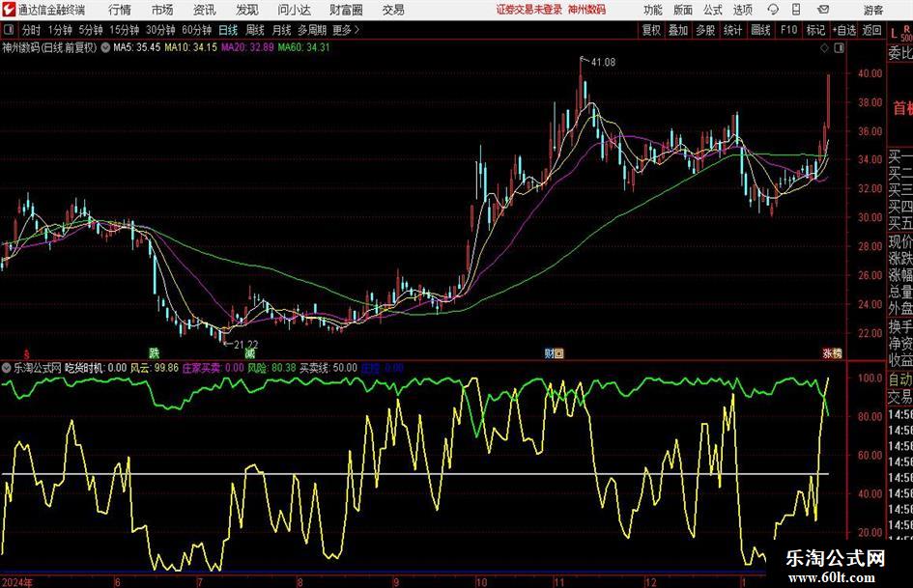Open the 问小达 menu
Image resolution: width=913 pixels, height=588 pixels.
pos(294,10)
